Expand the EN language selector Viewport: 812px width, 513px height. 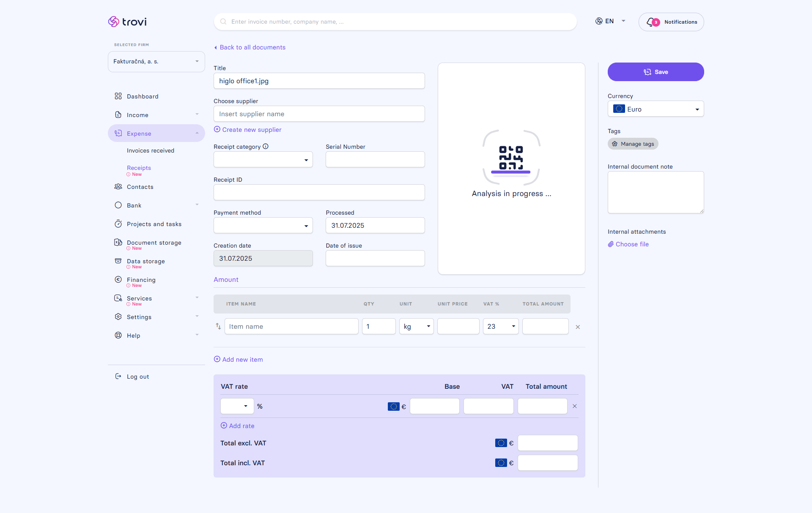623,21
